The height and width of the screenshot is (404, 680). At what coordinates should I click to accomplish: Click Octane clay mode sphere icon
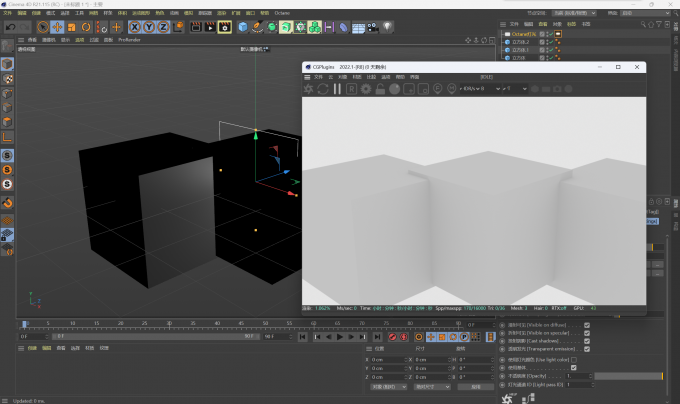pos(394,89)
